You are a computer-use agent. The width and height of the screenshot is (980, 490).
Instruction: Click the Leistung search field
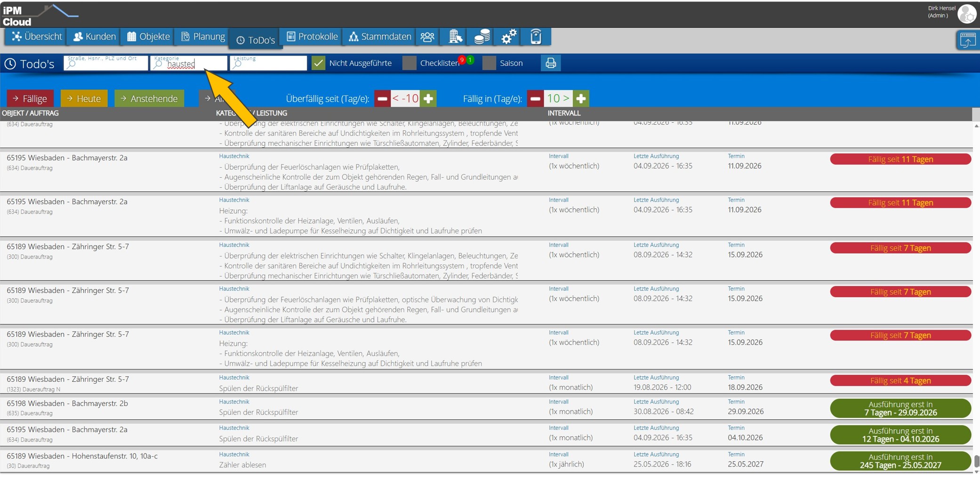pyautogui.click(x=269, y=63)
